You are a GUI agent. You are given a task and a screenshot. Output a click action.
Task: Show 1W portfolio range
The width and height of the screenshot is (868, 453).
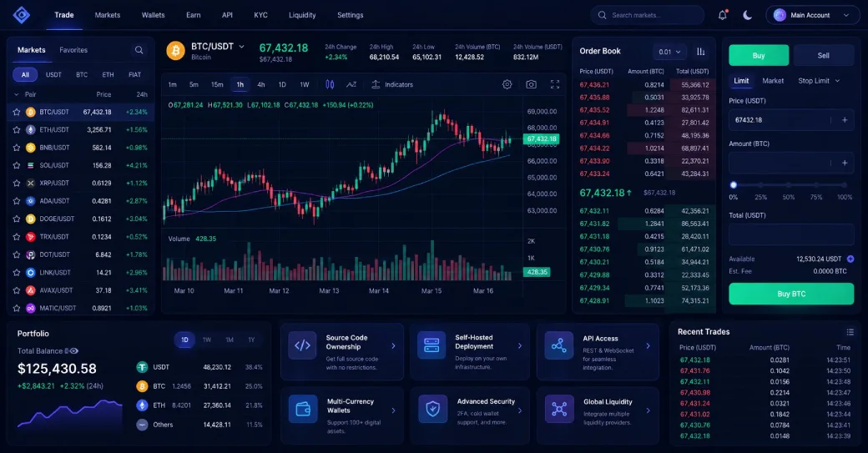(x=207, y=340)
